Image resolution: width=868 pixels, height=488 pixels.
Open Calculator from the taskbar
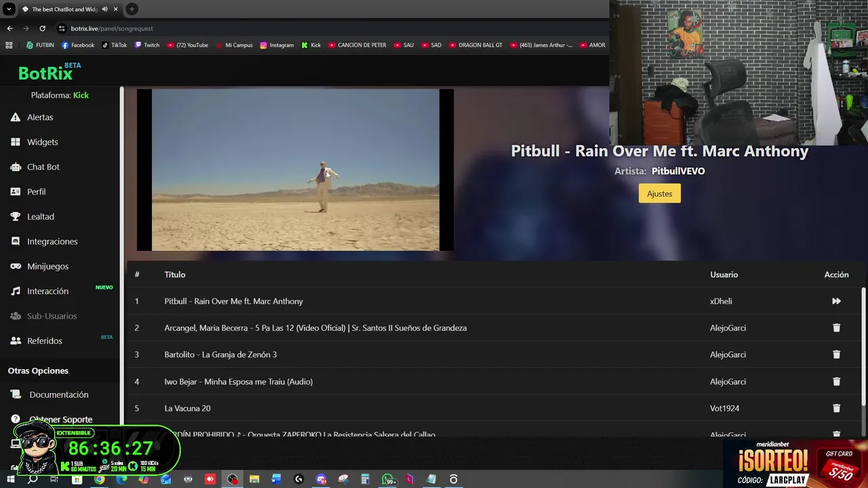click(x=365, y=479)
